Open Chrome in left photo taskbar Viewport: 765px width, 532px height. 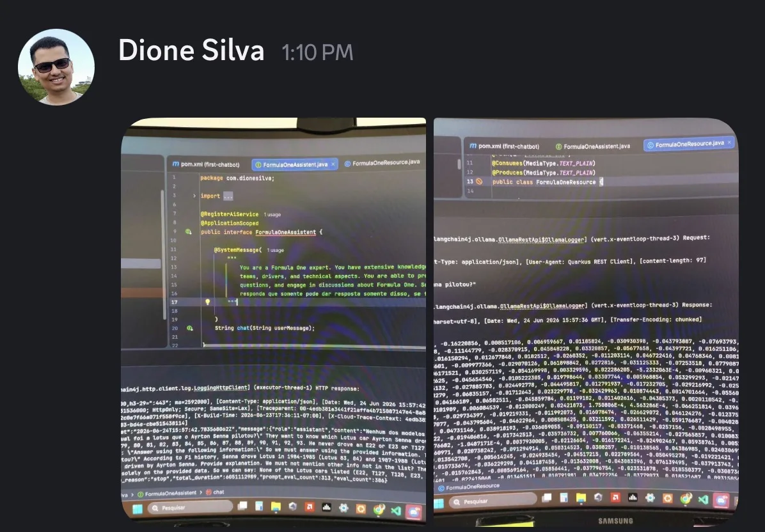(379, 510)
